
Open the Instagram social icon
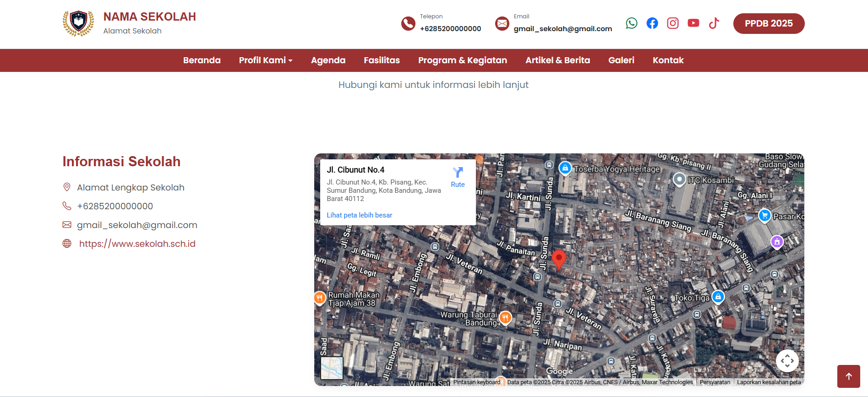pyautogui.click(x=672, y=23)
